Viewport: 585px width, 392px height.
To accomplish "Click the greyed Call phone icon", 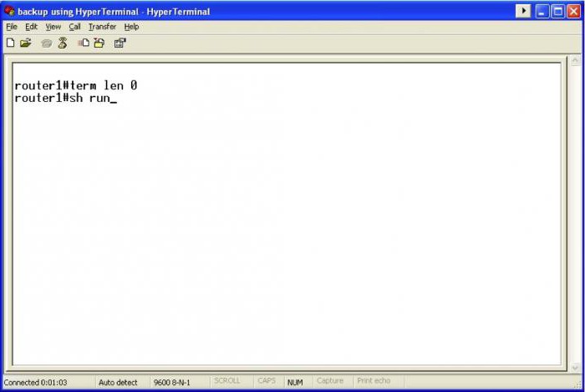I will (x=47, y=43).
